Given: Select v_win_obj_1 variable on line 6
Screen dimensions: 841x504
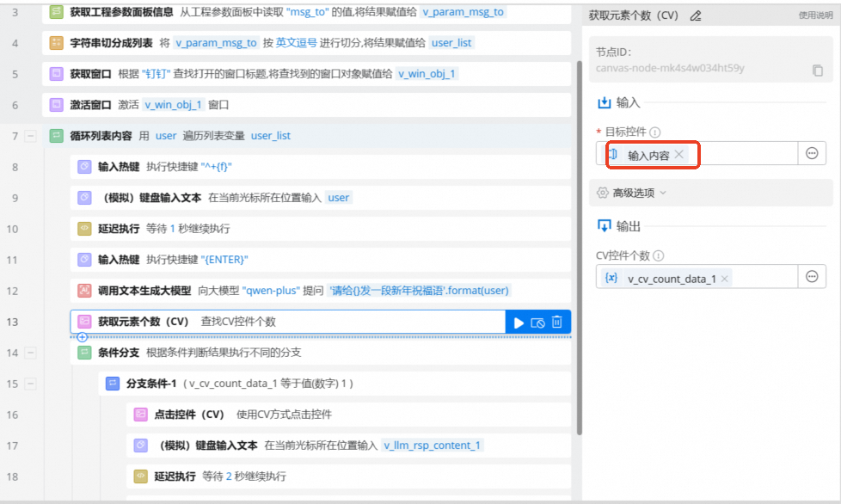Looking at the screenshot, I should pyautogui.click(x=173, y=105).
